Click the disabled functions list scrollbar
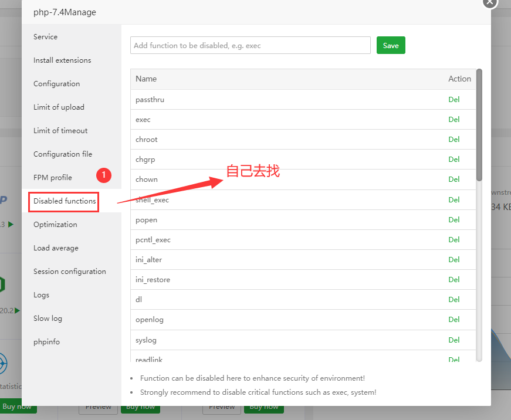This screenshot has width=511, height=420. [x=479, y=124]
